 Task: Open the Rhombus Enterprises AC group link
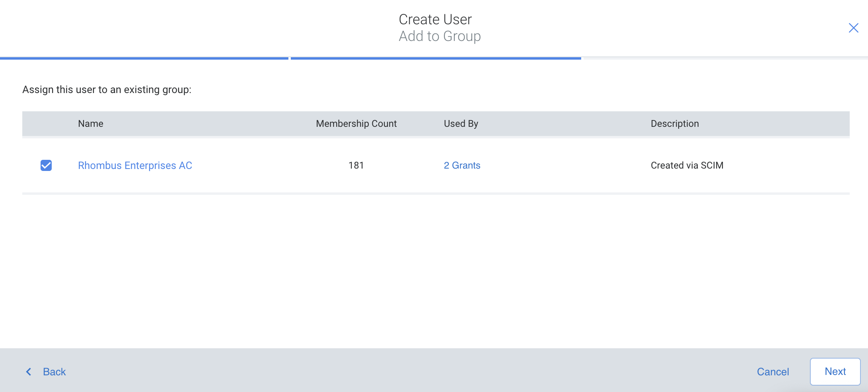tap(135, 165)
